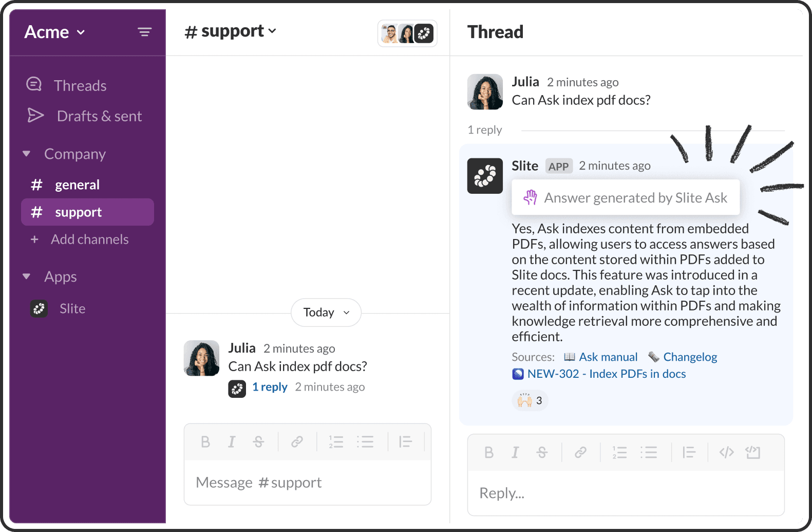Open the Slite app in sidebar
The width and height of the screenshot is (812, 532).
coord(58,308)
